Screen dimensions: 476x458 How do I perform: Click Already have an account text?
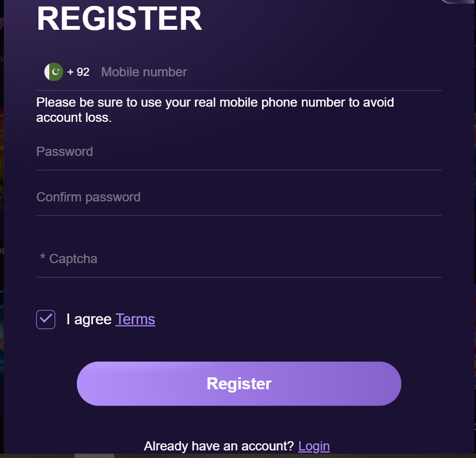pos(216,446)
